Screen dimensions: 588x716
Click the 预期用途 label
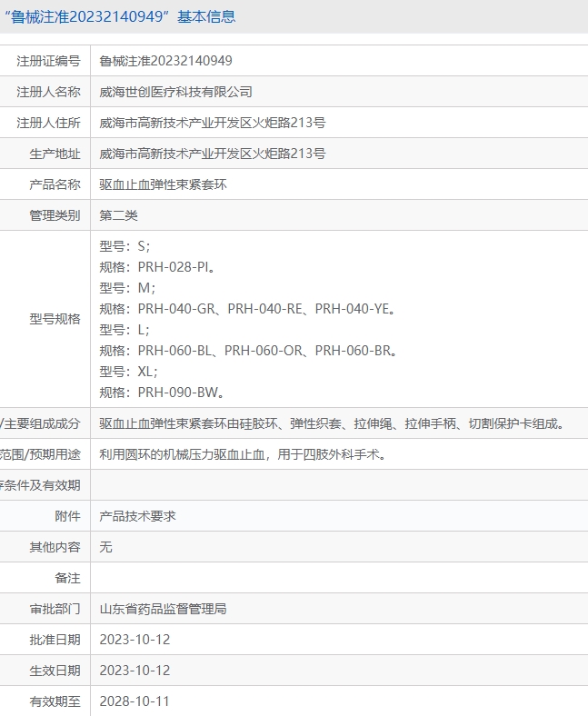(x=40, y=454)
